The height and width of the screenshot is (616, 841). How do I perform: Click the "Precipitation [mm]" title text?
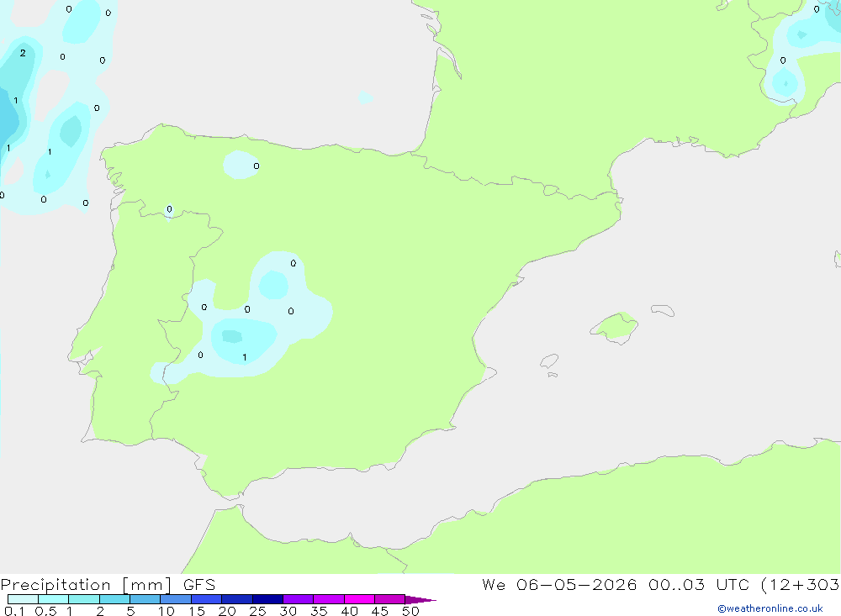coord(87,585)
